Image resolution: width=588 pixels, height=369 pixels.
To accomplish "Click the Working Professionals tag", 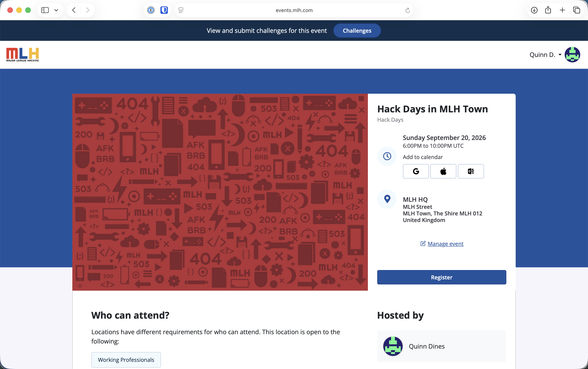I will pyautogui.click(x=126, y=360).
